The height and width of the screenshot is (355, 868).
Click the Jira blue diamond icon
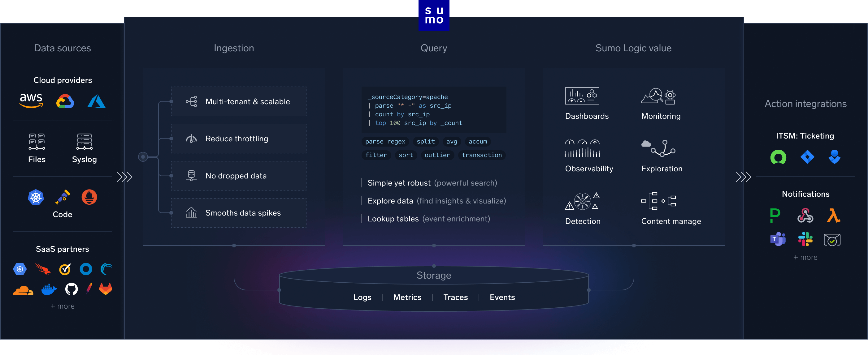coord(807,157)
